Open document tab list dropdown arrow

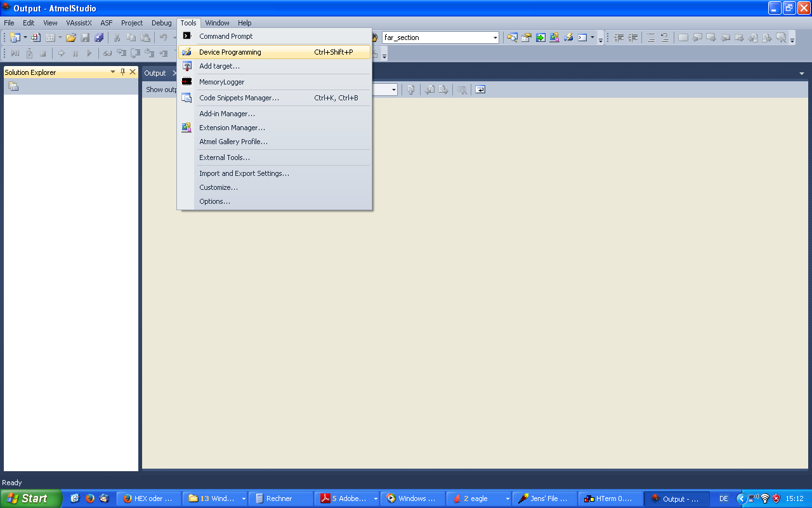coord(801,73)
